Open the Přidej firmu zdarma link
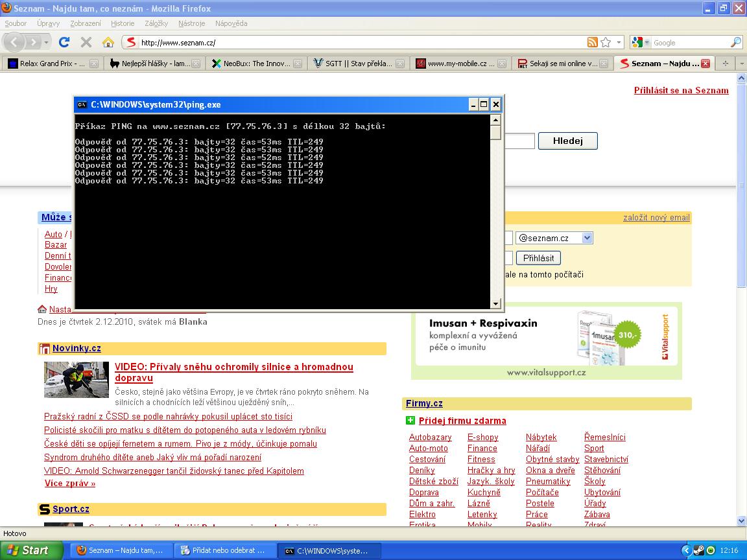747x560 pixels. pos(462,421)
